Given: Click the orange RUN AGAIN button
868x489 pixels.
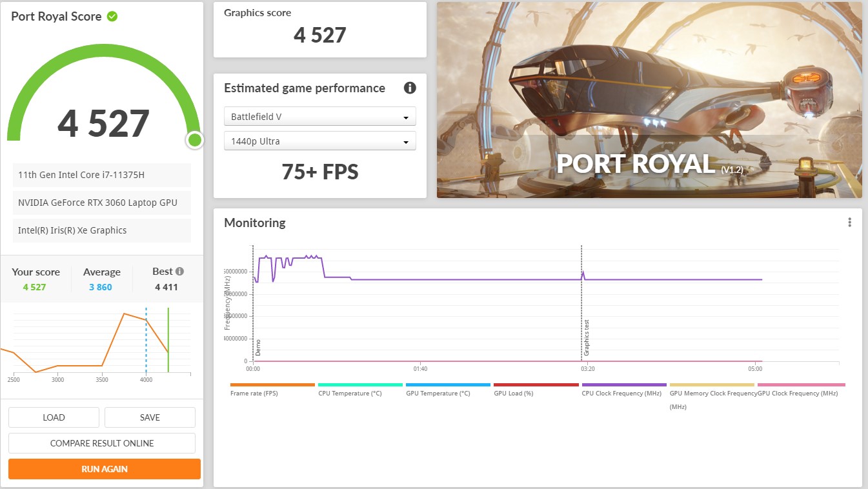Looking at the screenshot, I should pyautogui.click(x=105, y=469).
